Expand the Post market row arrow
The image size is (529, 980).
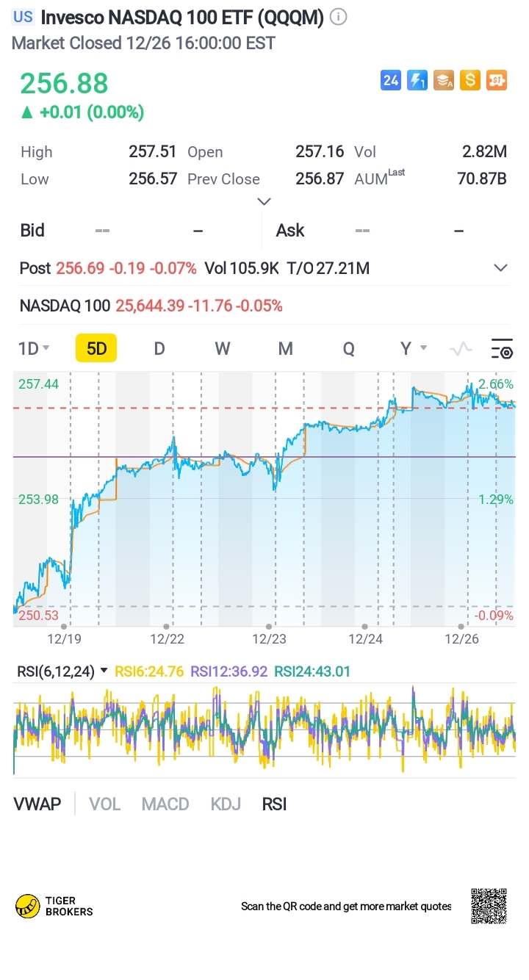point(500,268)
